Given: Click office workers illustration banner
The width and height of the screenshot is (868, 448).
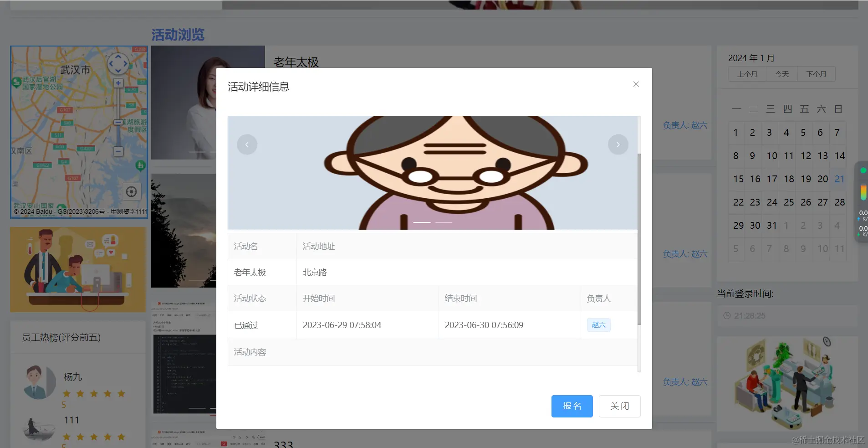Looking at the screenshot, I should (x=78, y=269).
